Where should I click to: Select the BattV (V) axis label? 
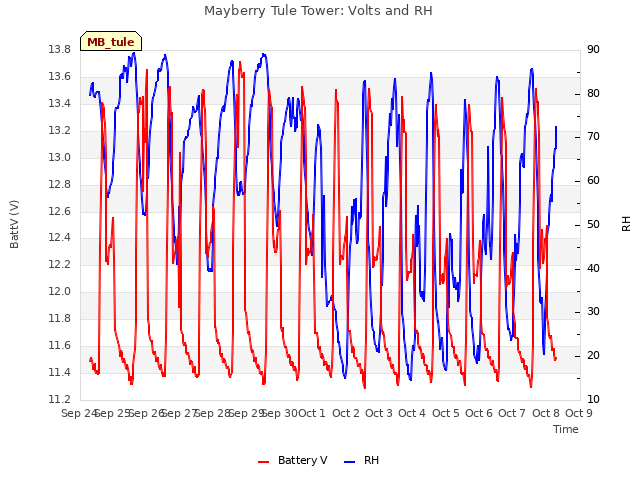click(14, 224)
